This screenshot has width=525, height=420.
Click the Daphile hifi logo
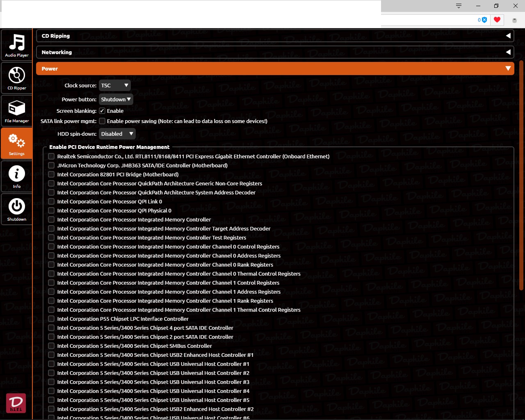[16, 403]
